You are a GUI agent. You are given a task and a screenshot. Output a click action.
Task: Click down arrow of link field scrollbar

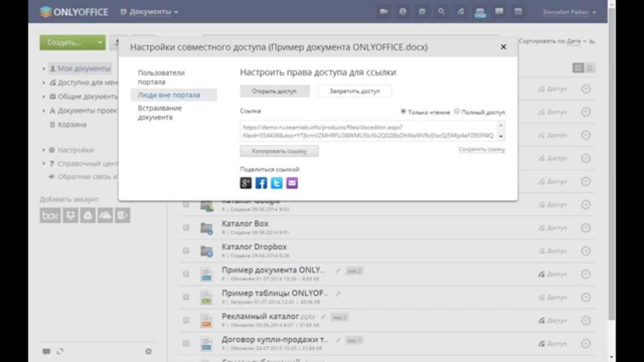[501, 137]
